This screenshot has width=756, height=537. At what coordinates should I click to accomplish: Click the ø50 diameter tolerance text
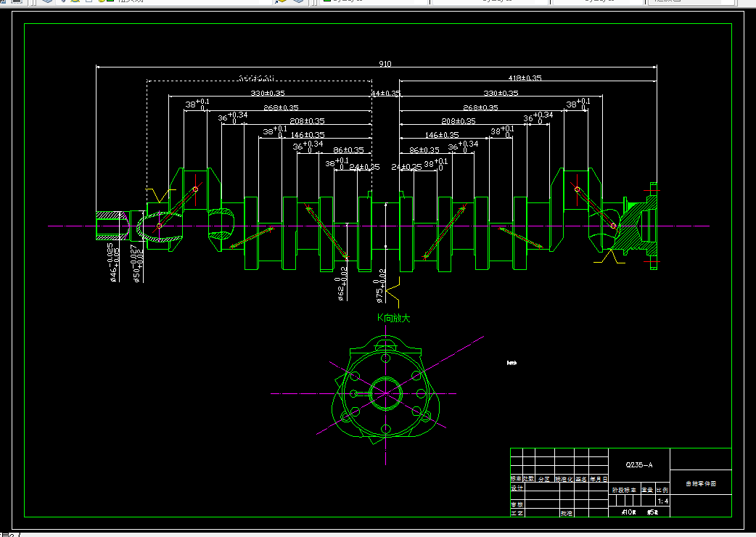click(x=137, y=263)
